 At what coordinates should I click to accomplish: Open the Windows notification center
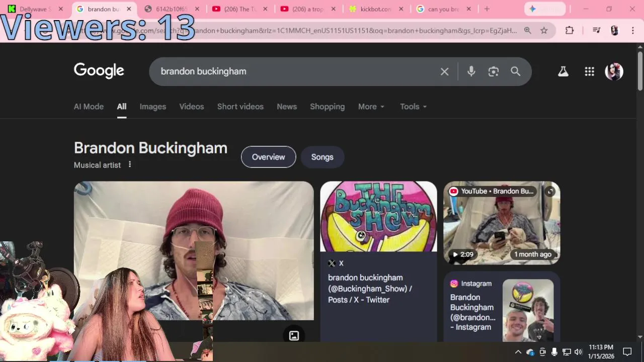click(x=627, y=352)
